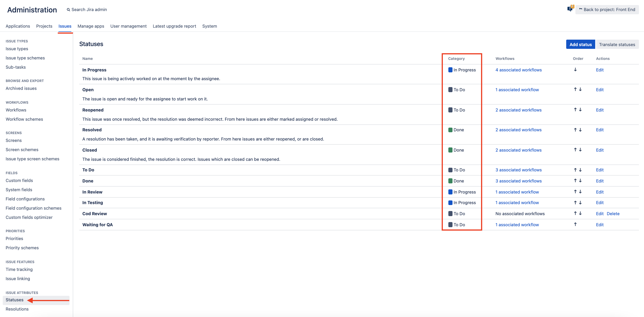Viewport: 644px width, 317px height.
Task: Move Reopened status down with arrow
Action: pos(580,110)
